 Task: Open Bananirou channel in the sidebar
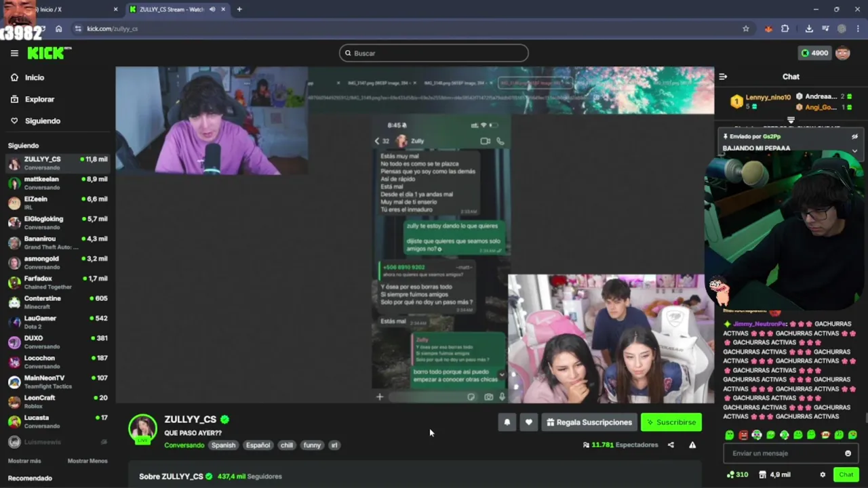point(58,243)
